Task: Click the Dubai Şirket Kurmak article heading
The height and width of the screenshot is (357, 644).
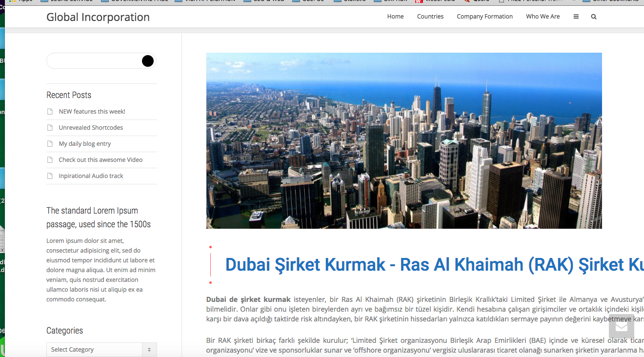Action: click(x=434, y=265)
